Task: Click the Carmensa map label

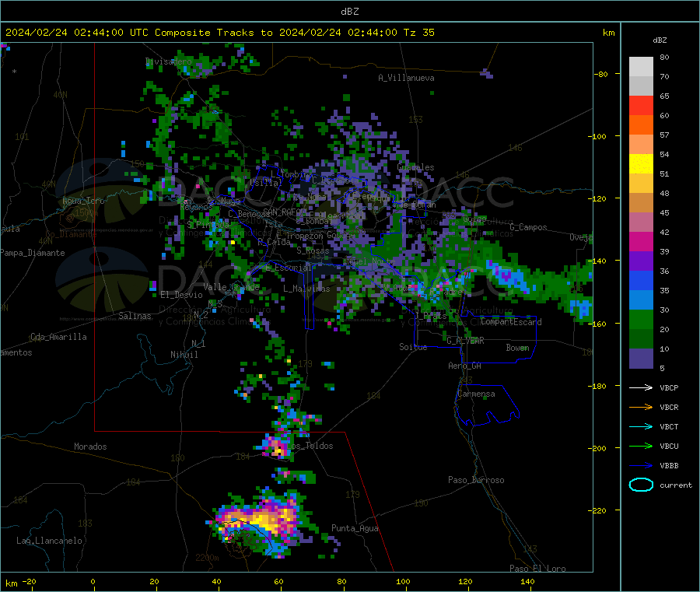Action: [x=476, y=394]
